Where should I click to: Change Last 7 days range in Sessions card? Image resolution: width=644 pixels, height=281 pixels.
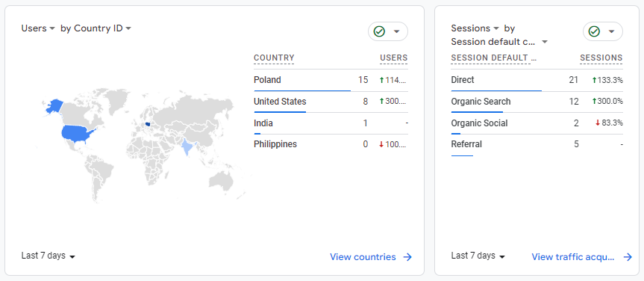pos(478,256)
